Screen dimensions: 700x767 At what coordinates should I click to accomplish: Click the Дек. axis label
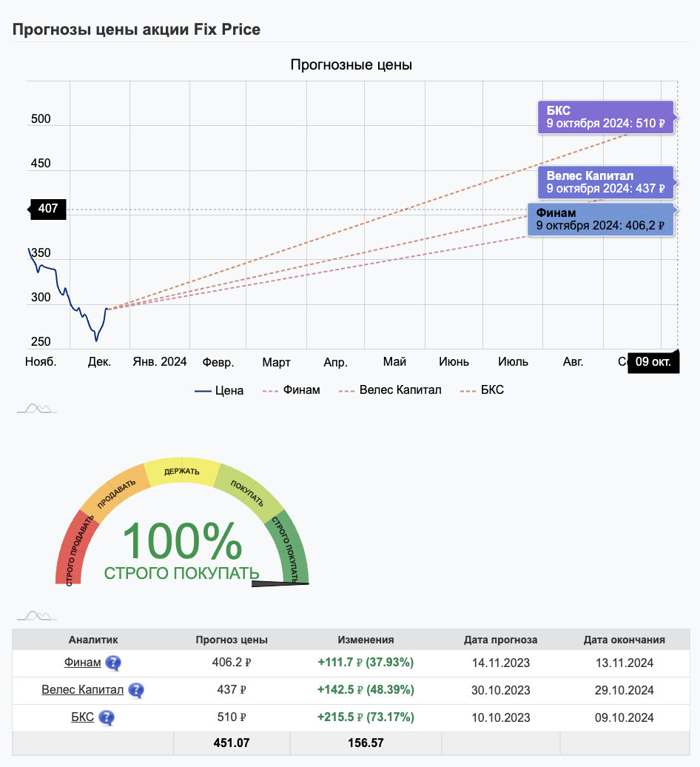click(x=99, y=362)
